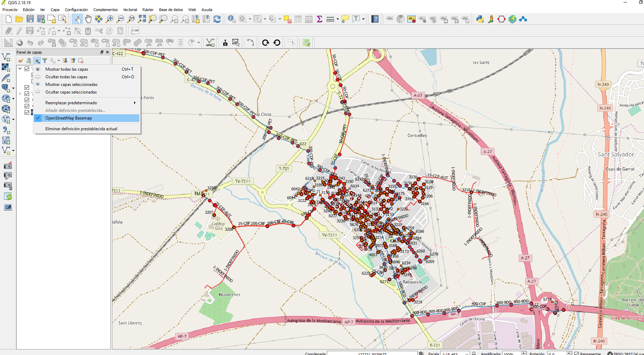Select the Pan Map tool
The image size is (644, 355).
pyautogui.click(x=88, y=19)
